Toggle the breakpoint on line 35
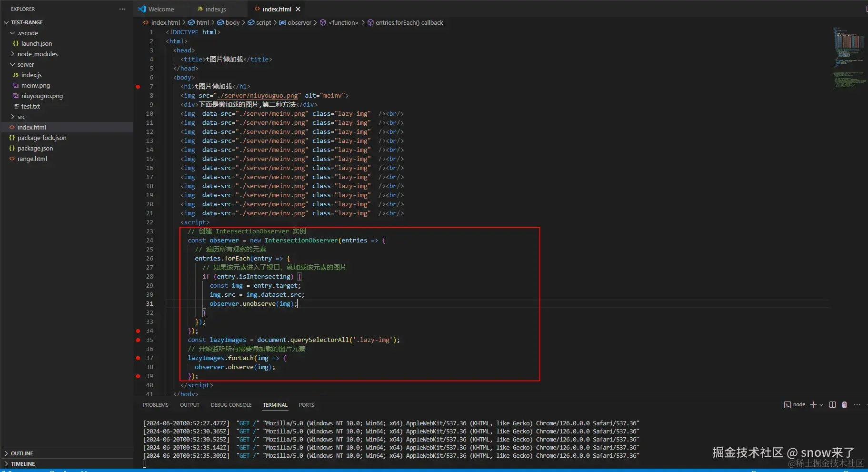 click(x=138, y=340)
